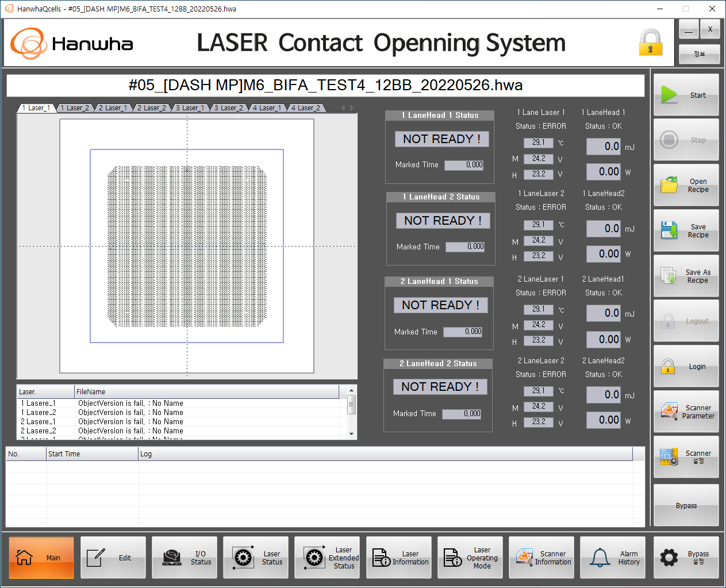Go to Main home icon

24,558
